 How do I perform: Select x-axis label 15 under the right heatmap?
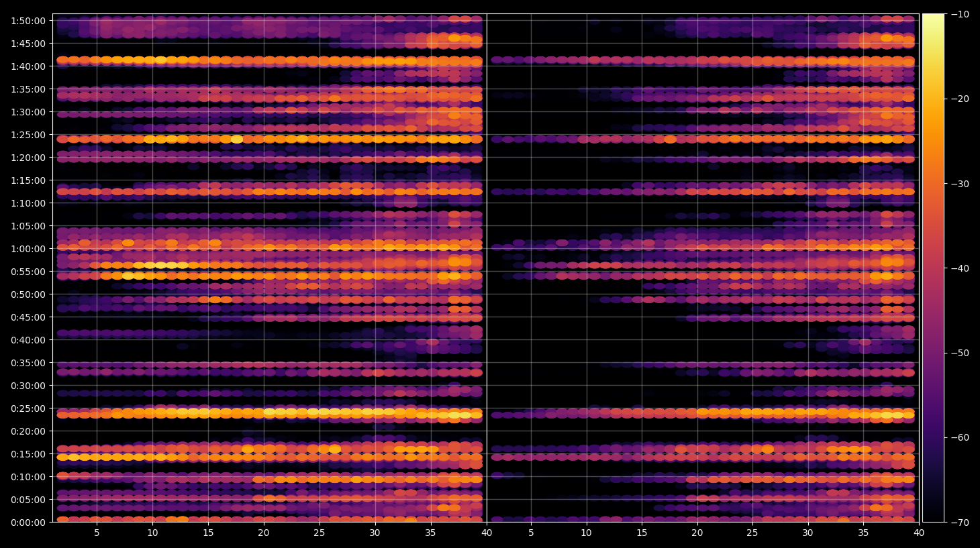[642, 533]
